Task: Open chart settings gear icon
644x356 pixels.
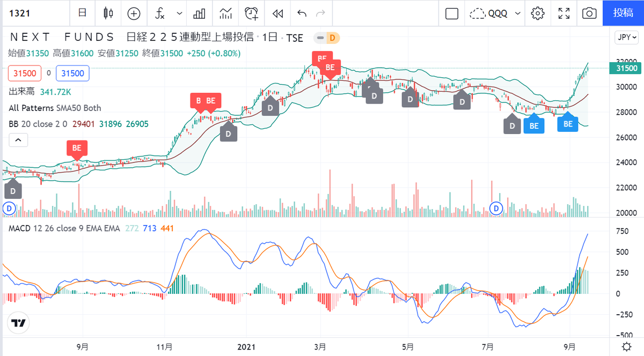Action: click(x=538, y=13)
